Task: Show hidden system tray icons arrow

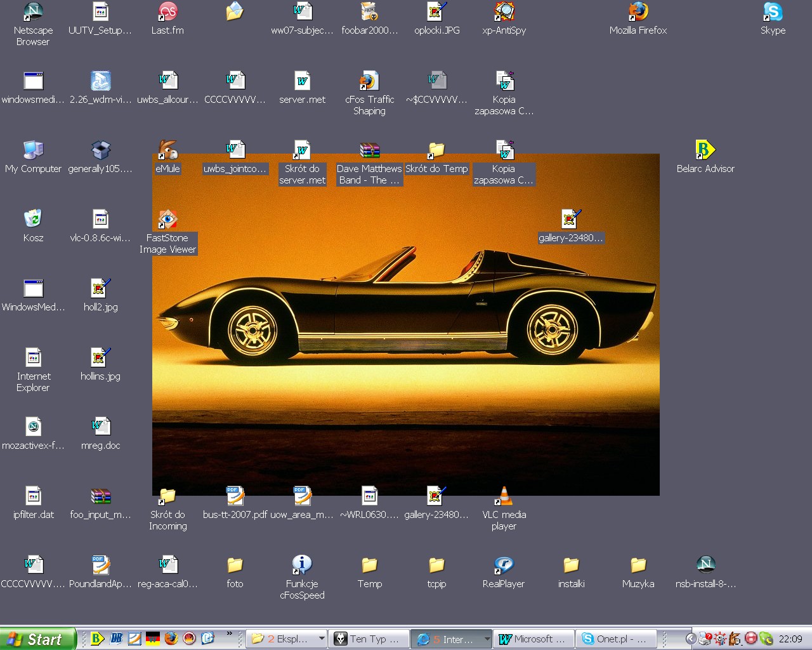Action: click(x=691, y=639)
